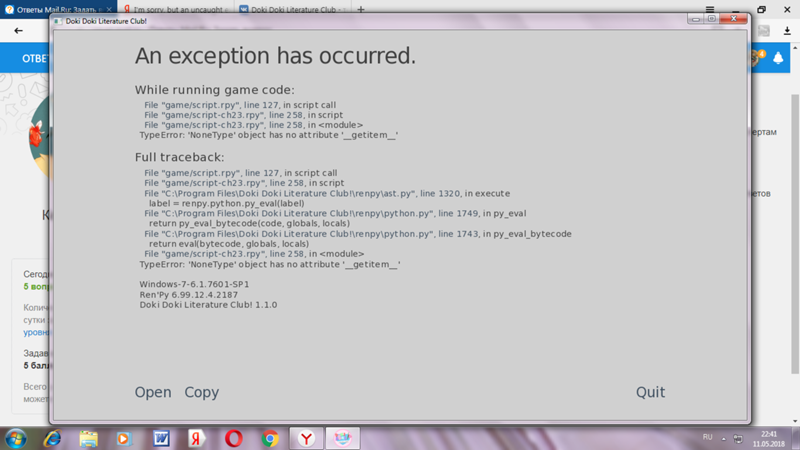The image size is (800, 450).
Task: Click RU language indicator in tray
Action: (707, 437)
